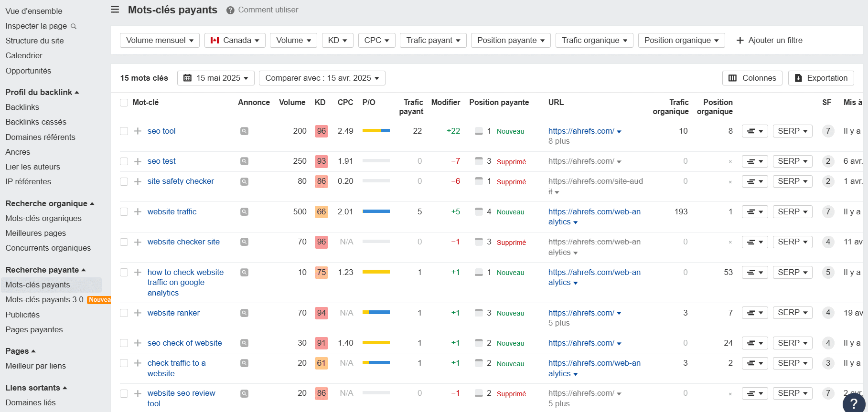Image resolution: width=868 pixels, height=412 pixels.
Task: Open position history chart for 'seo tool'
Action: pyautogui.click(x=755, y=131)
